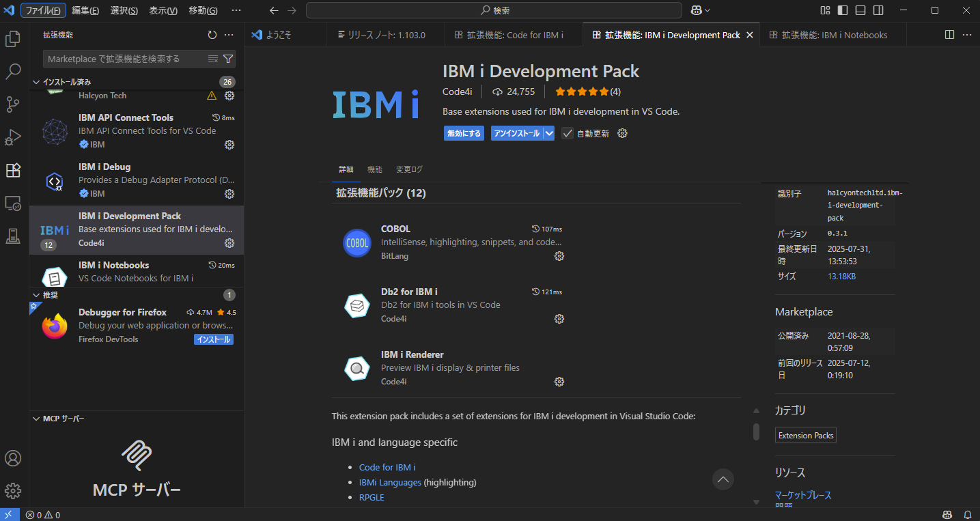
Task: Go forward with the navigation arrow
Action: 292,10
